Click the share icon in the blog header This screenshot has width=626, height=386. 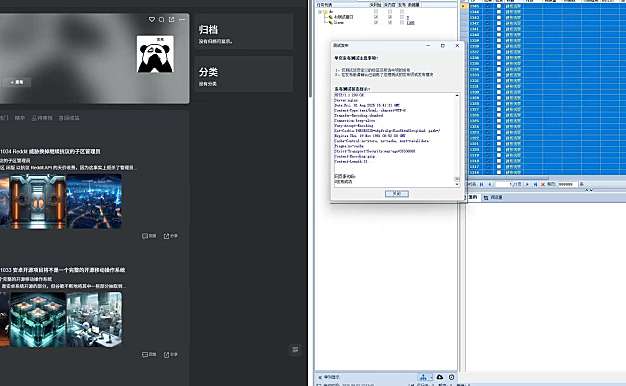pyautogui.click(x=172, y=20)
